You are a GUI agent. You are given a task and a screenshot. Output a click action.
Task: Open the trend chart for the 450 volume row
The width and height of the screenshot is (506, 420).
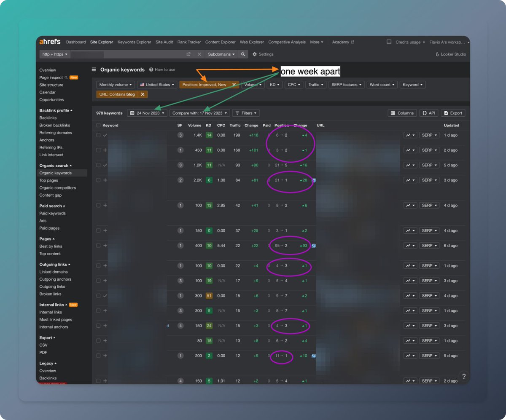(x=410, y=150)
